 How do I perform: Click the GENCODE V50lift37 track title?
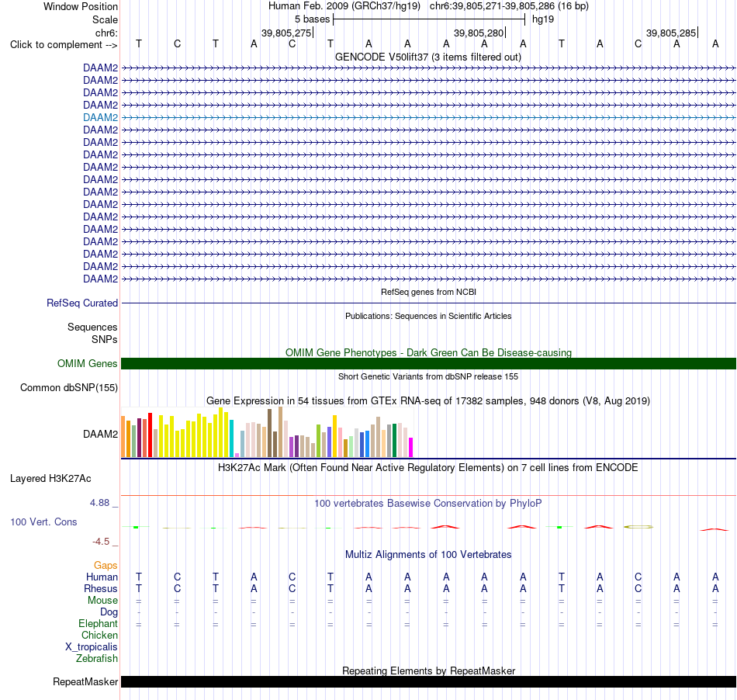pos(427,57)
